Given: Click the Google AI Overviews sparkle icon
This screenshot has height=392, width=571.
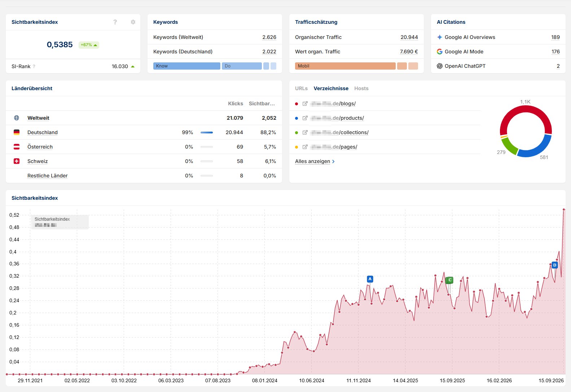Looking at the screenshot, I should pyautogui.click(x=440, y=37).
